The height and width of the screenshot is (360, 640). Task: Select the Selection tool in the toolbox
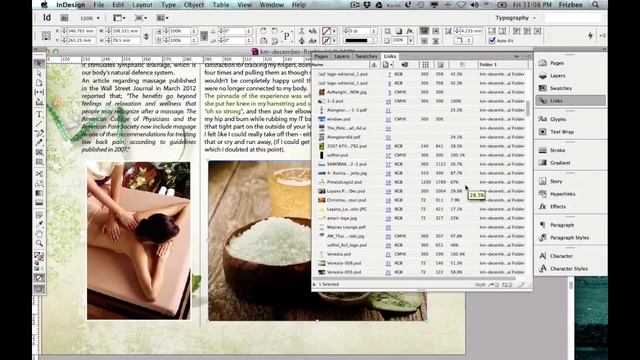[x=39, y=63]
